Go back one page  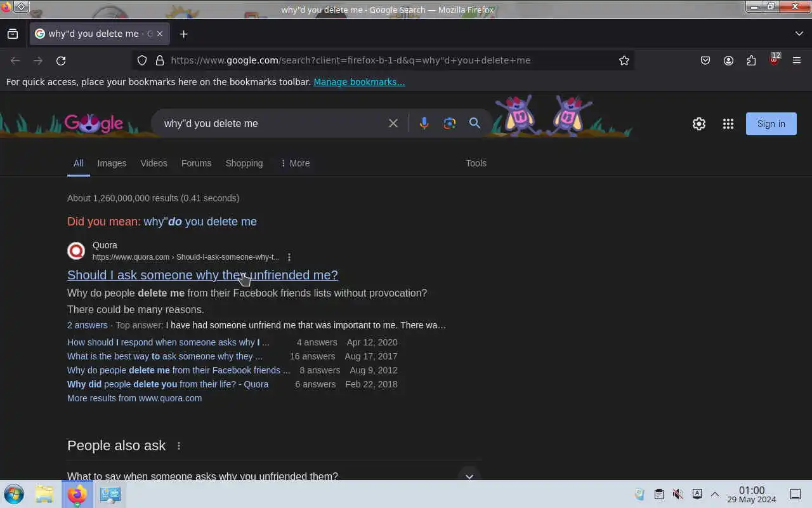[15, 60]
